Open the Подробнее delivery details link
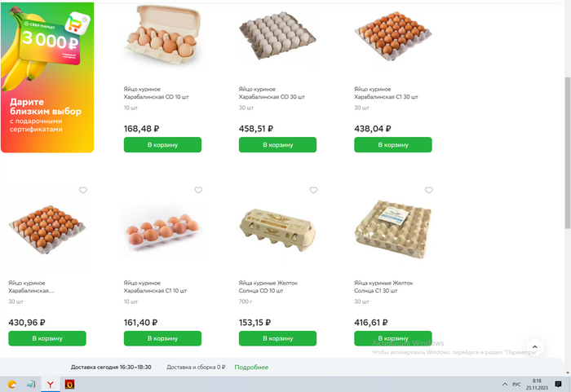This screenshot has width=571, height=392. (x=251, y=368)
